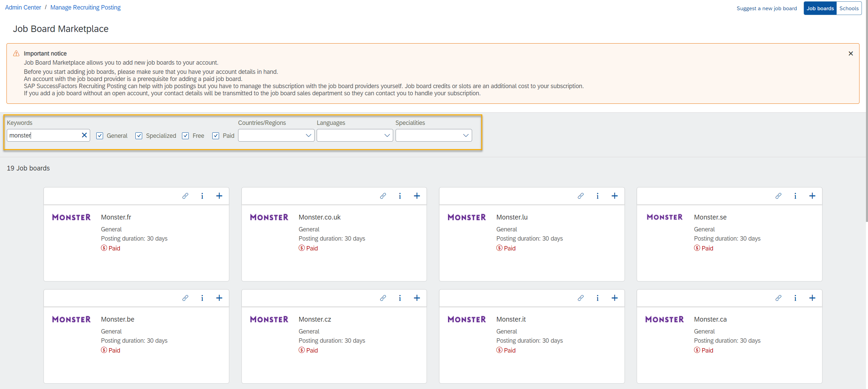
Task: Go to Admin Center breadcrumb
Action: (23, 7)
